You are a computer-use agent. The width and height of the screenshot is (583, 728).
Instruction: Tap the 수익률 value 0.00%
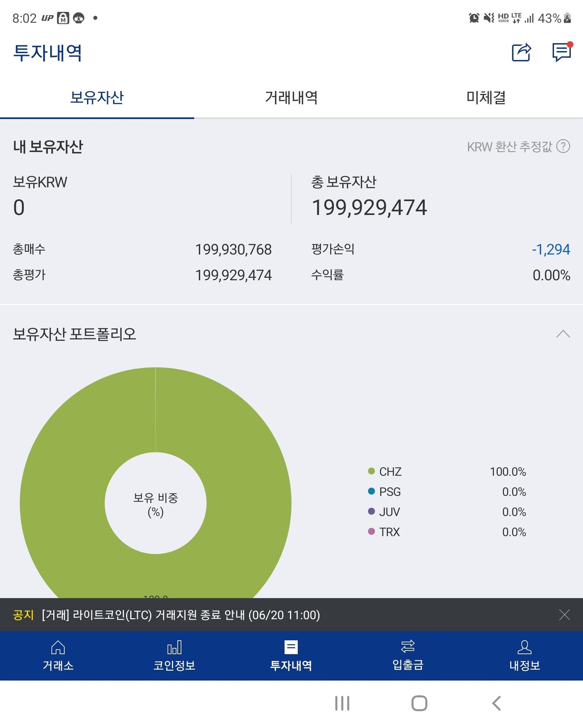tap(552, 275)
